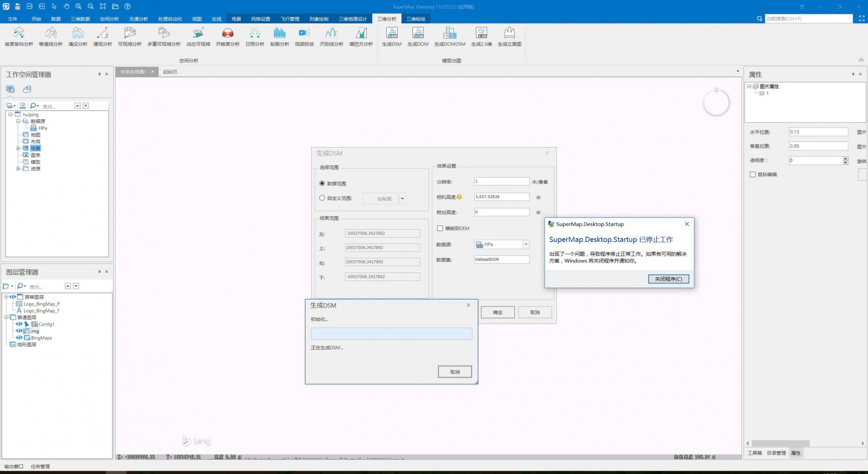Open the 输出窗口 panel
The width and height of the screenshot is (868, 474).
[14, 466]
